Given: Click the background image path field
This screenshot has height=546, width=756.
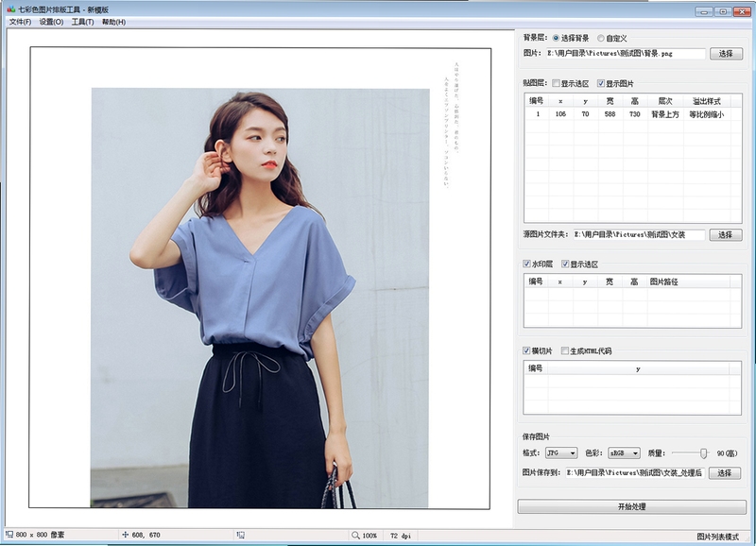Looking at the screenshot, I should point(626,54).
